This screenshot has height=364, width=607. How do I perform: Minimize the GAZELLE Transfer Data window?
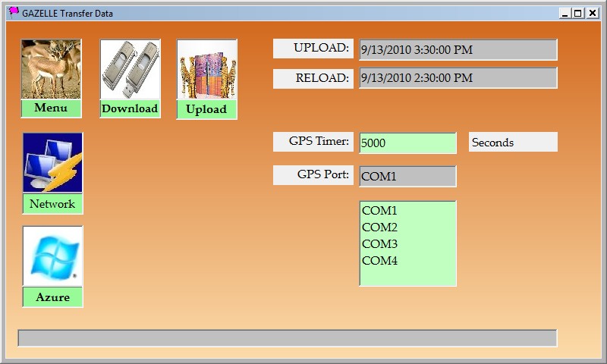tap(565, 13)
